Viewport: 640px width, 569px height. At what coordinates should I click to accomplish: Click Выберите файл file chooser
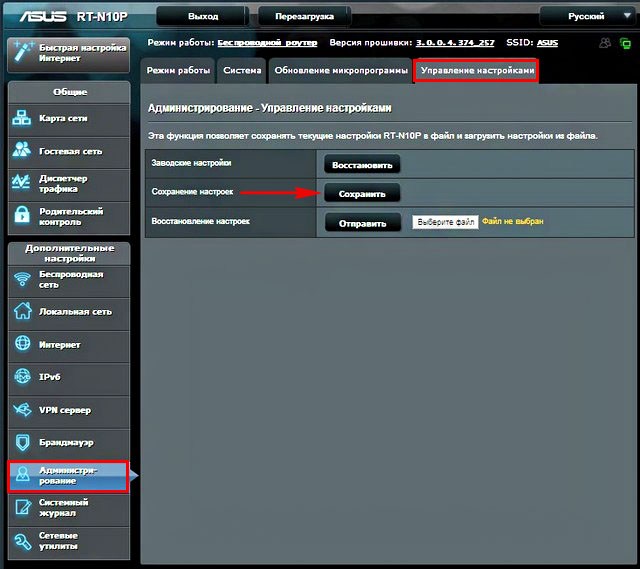pyautogui.click(x=445, y=222)
